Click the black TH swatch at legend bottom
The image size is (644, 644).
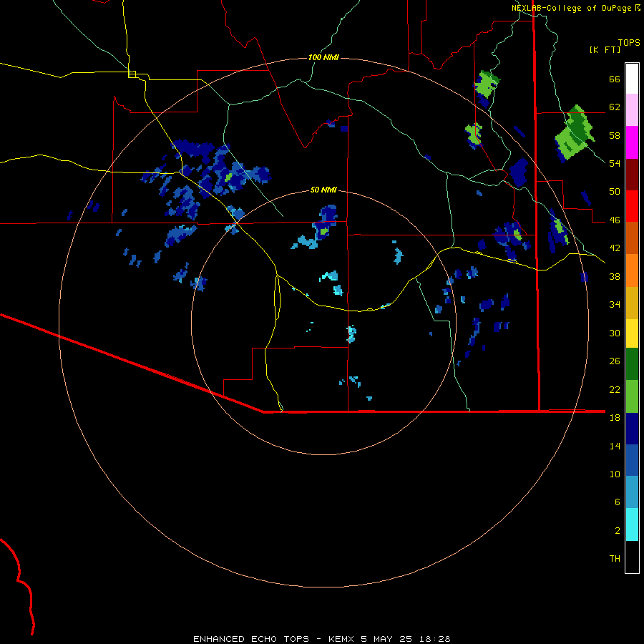[632, 557]
